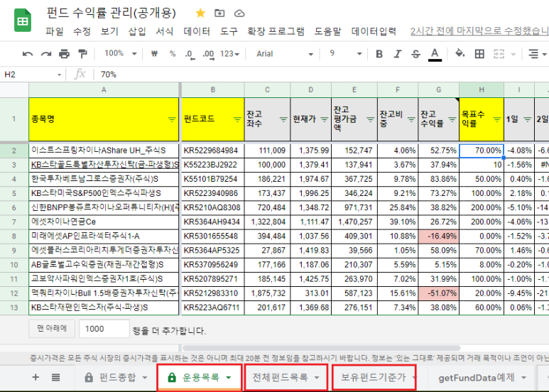
Task: Open the 도구 menu
Action: [229, 31]
